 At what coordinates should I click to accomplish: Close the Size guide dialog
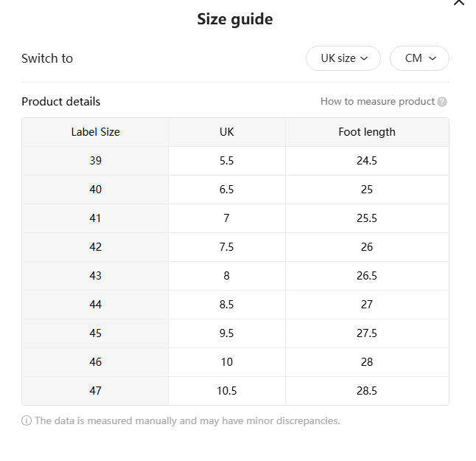pos(459,3)
